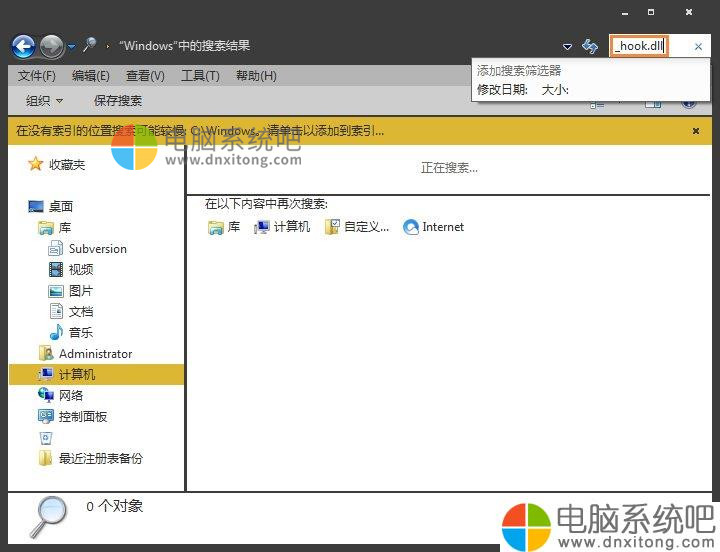Open the 工具(T) menu

(x=200, y=76)
